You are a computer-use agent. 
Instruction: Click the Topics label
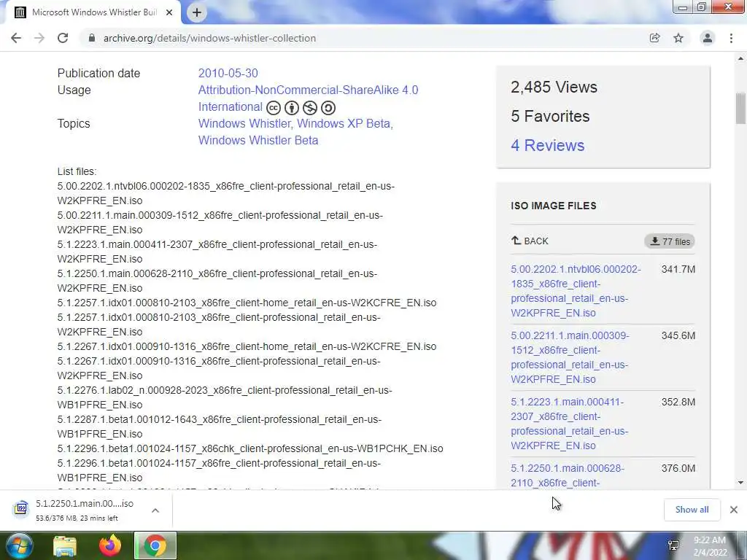point(74,123)
